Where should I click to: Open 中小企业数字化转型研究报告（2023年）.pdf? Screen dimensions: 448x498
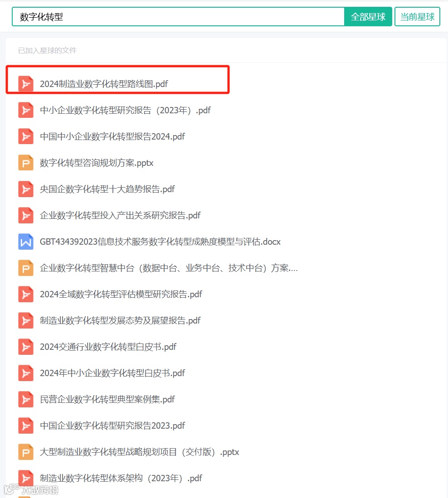[125, 110]
